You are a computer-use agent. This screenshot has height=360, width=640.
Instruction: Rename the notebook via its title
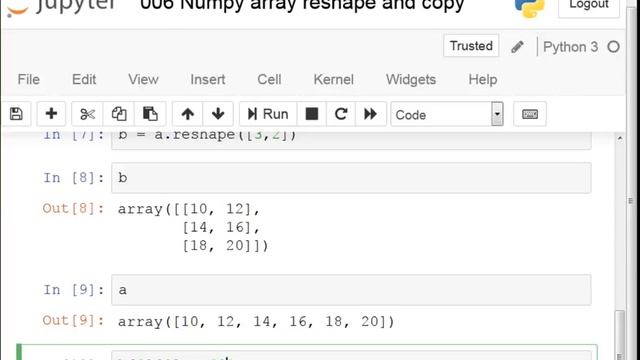click(x=302, y=6)
